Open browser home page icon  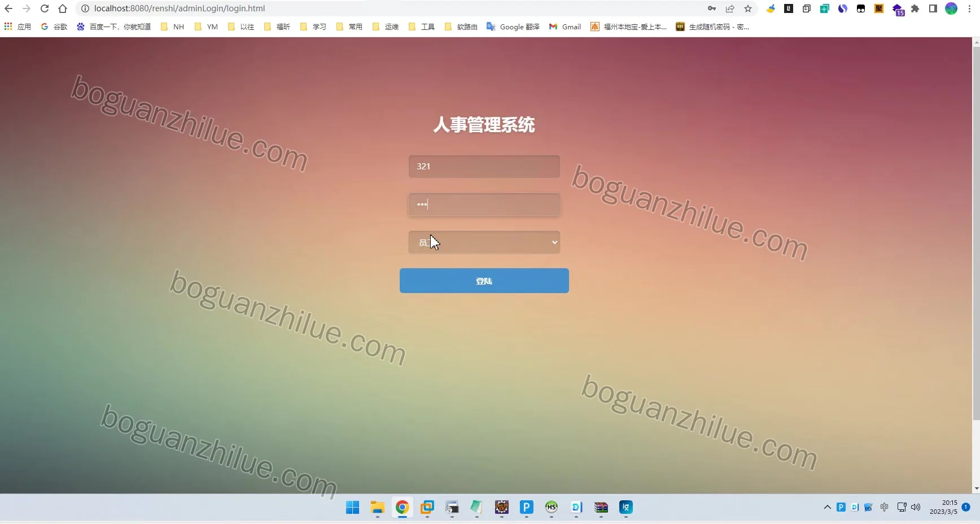click(63, 8)
